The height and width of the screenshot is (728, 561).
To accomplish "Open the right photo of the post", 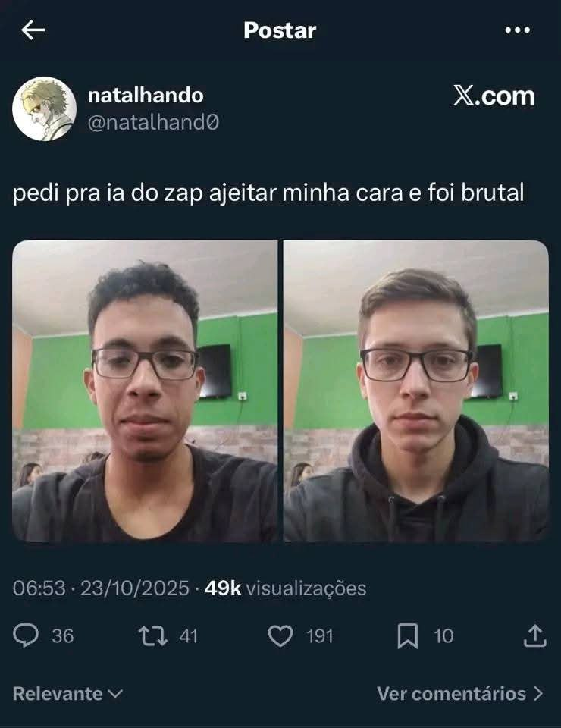I will pos(415,391).
